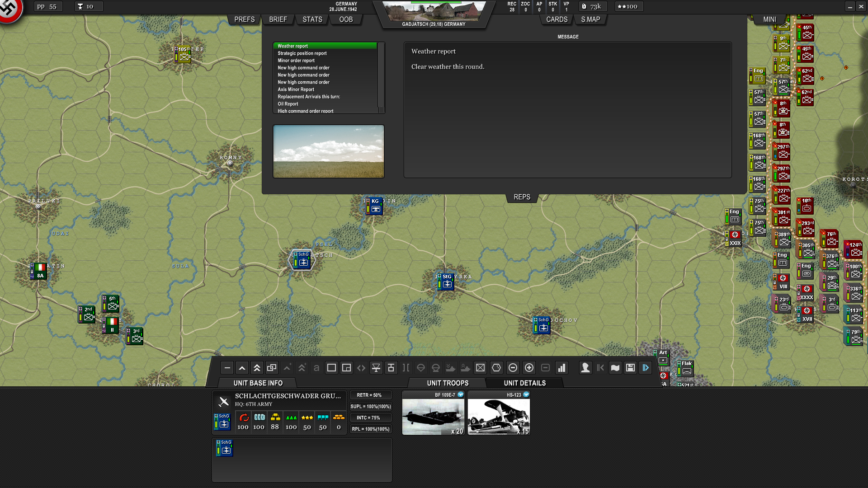This screenshot has height=488, width=868.
Task: Open the BRIEF tab
Action: (278, 19)
